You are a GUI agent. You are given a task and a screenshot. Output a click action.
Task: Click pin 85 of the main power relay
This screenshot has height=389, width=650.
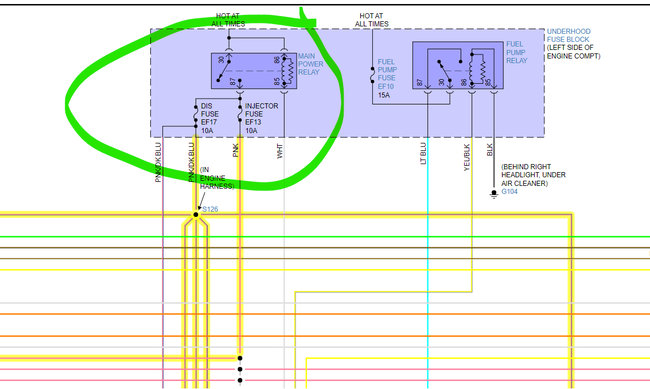(277, 82)
